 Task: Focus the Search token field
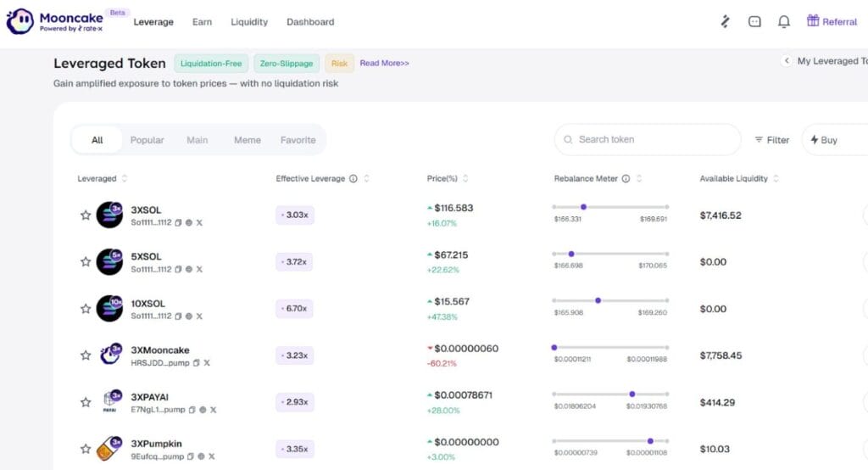click(647, 140)
